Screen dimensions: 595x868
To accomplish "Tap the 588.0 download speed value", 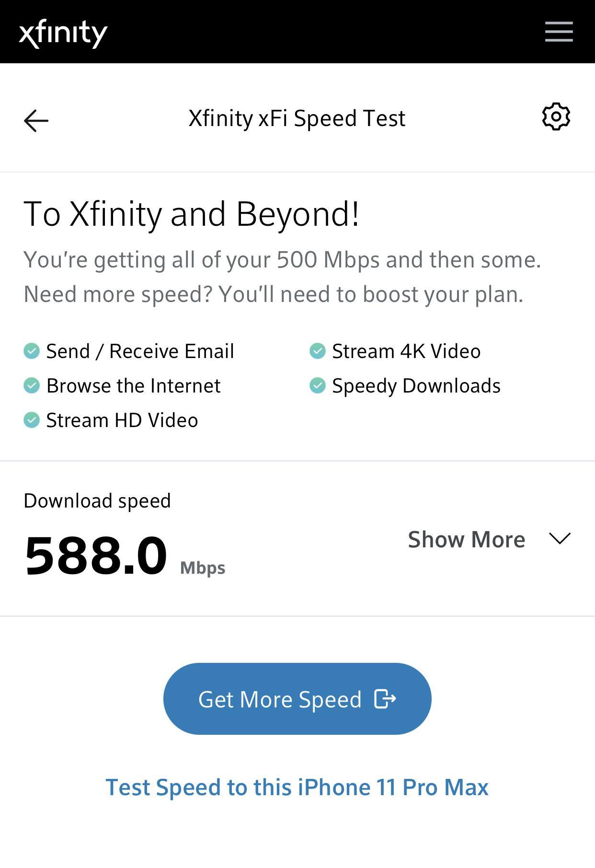I will pos(96,556).
